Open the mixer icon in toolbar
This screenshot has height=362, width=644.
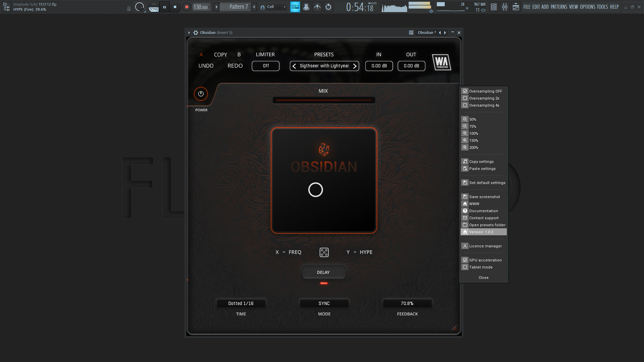[x=505, y=7]
